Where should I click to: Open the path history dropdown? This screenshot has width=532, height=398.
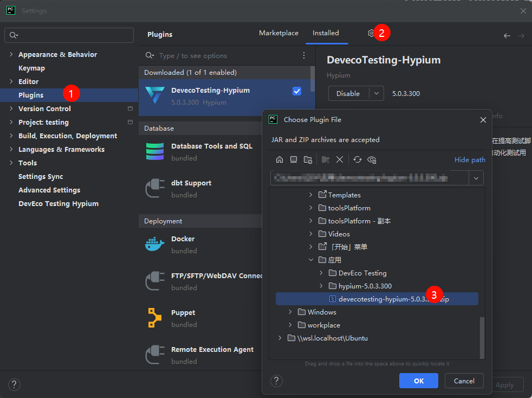click(x=476, y=178)
